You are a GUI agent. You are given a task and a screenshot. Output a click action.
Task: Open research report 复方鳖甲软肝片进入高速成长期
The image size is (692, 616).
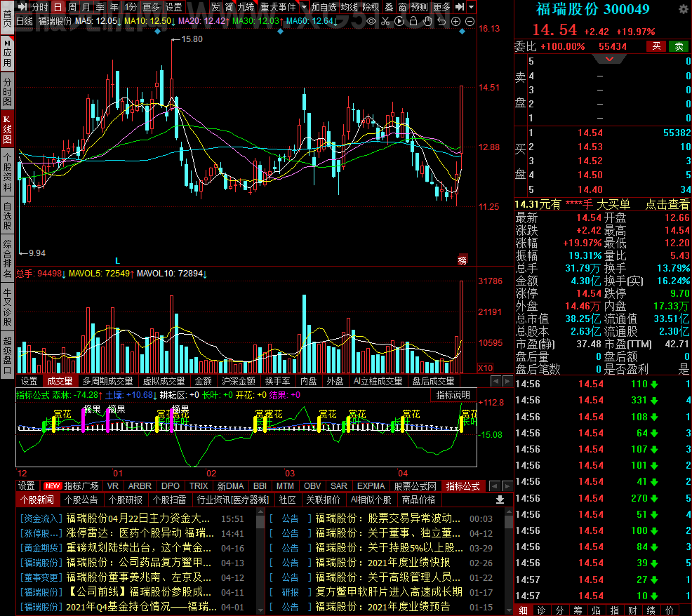pos(389,592)
